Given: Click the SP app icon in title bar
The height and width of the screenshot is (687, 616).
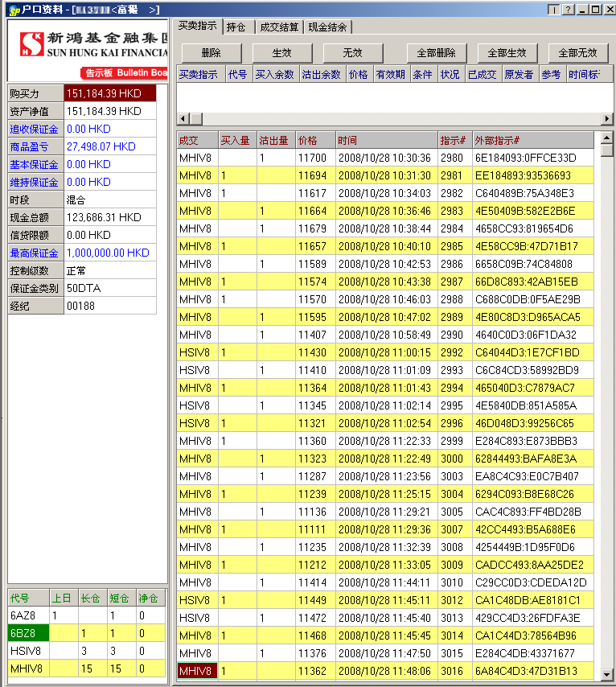Looking at the screenshot, I should pos(12,10).
